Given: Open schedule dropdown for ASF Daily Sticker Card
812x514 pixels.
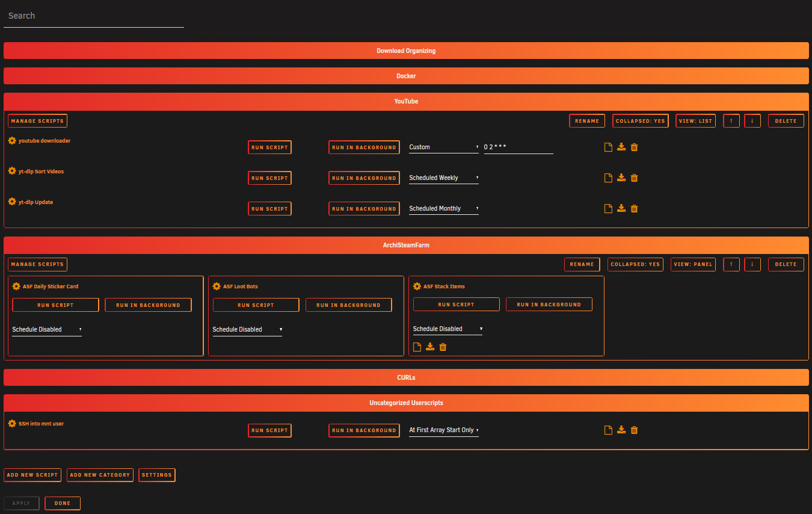Looking at the screenshot, I should [x=47, y=329].
